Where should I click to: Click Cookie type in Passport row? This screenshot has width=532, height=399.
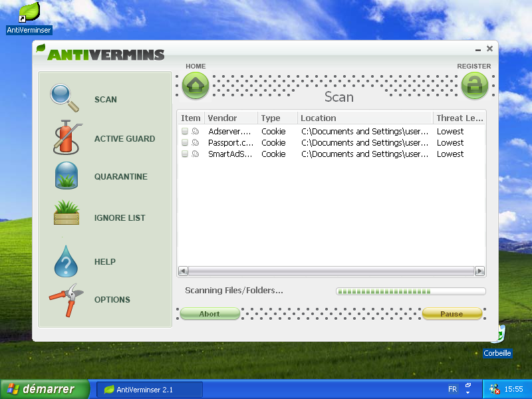pos(273,142)
